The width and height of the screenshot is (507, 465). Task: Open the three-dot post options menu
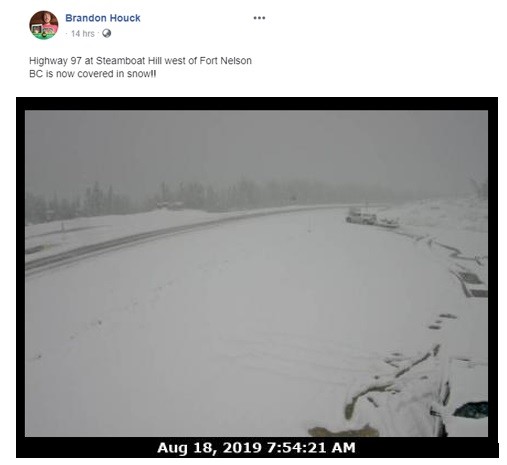point(259,18)
